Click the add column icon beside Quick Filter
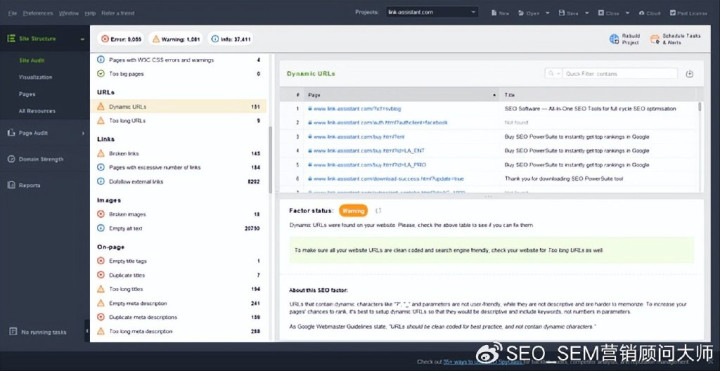Image resolution: width=720 pixels, height=371 pixels. click(x=689, y=74)
